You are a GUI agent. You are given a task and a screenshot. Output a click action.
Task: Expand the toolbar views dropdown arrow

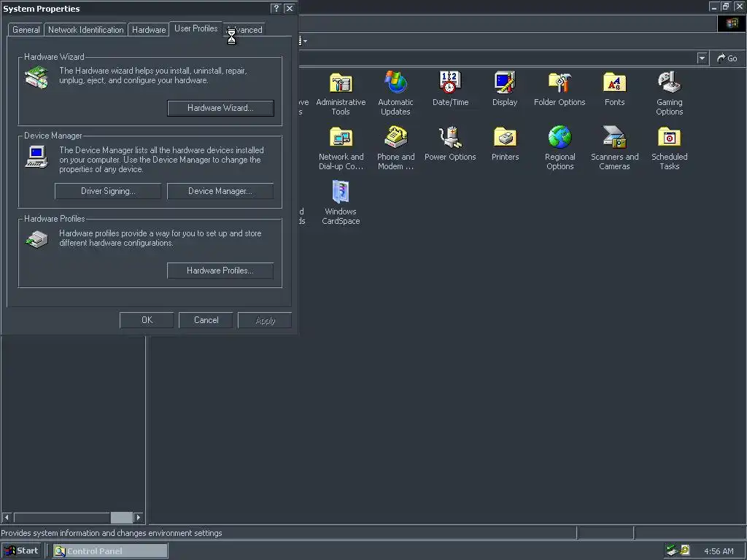(305, 41)
